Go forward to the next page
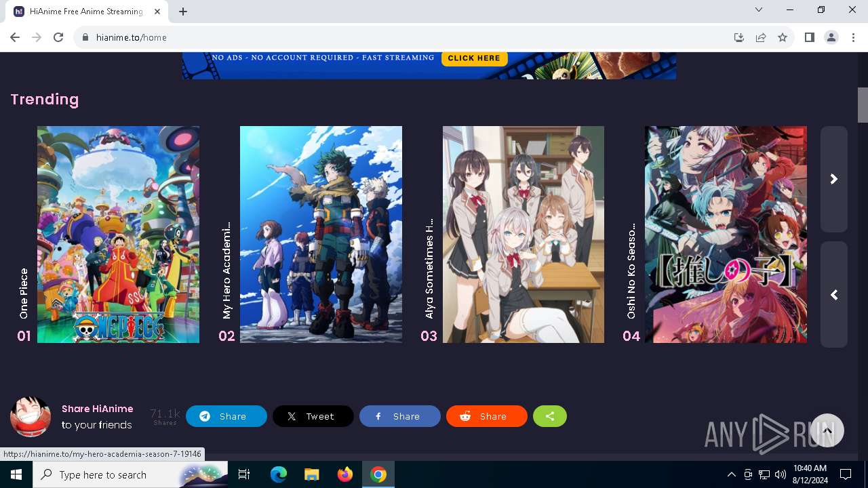 pos(37,37)
